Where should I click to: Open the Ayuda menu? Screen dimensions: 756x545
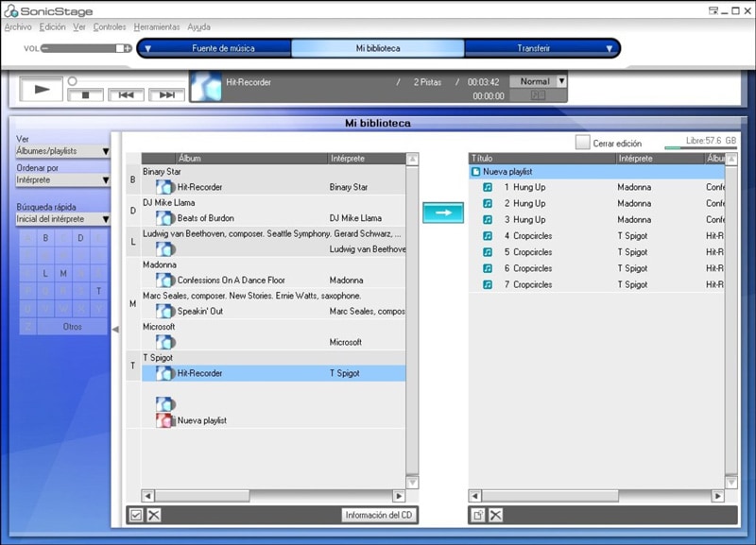(x=198, y=27)
